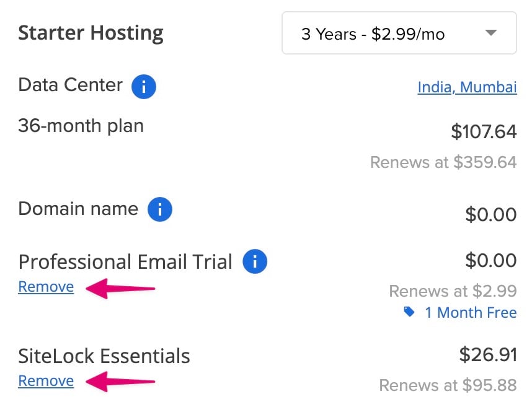Image resolution: width=532 pixels, height=420 pixels.
Task: Open info icon for Professional Email Trial
Action: pyautogui.click(x=255, y=262)
